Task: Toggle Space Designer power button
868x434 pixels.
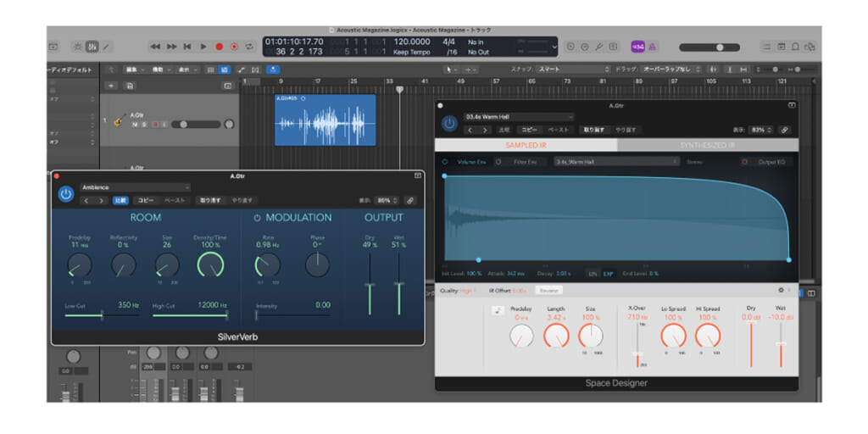Action: (449, 124)
